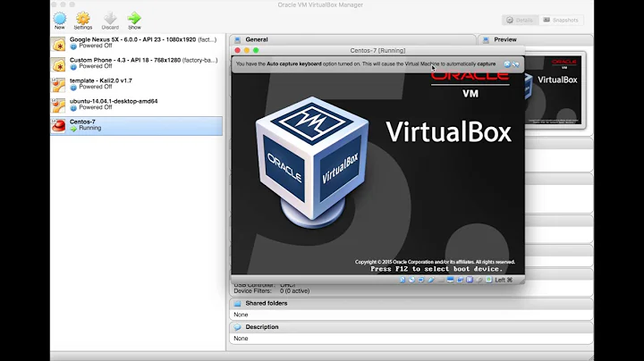Switch to the Details view button
This screenshot has width=644, height=361.
(520, 20)
